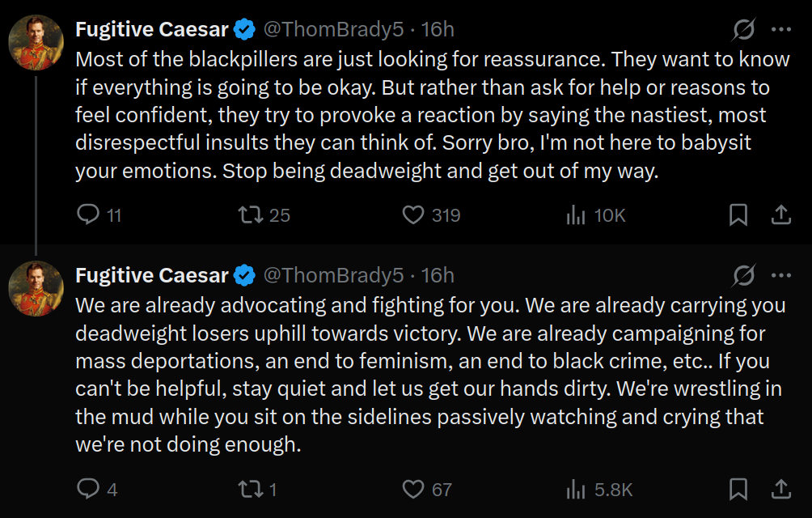Bookmark the second tweet

738,489
